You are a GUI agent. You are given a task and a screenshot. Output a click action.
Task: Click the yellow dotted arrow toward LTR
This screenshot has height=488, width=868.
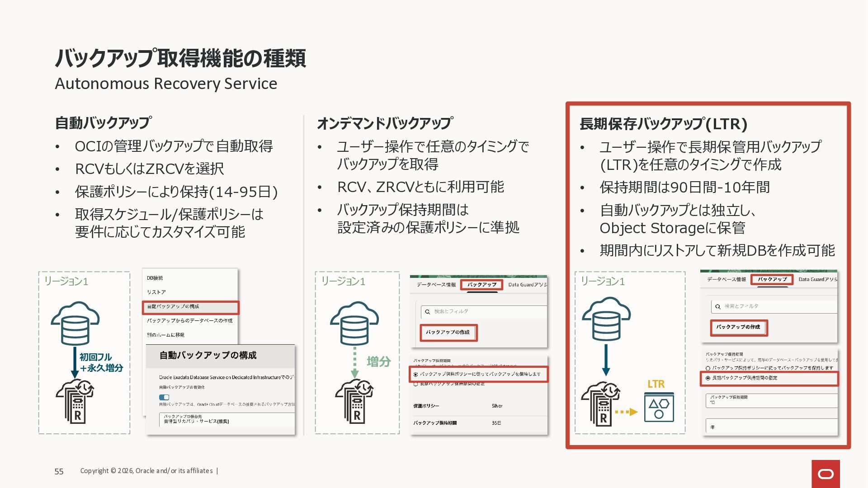(626, 412)
